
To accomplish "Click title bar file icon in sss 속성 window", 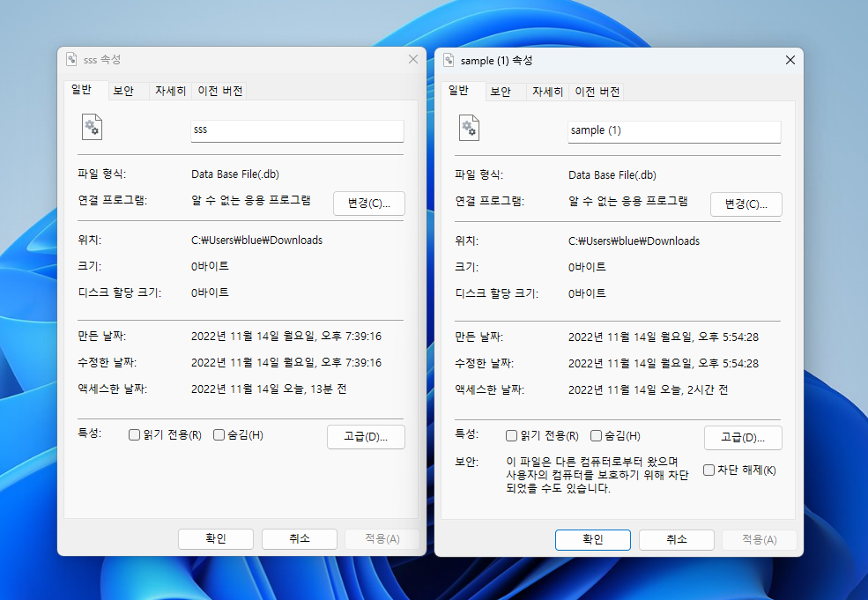I will point(71,59).
